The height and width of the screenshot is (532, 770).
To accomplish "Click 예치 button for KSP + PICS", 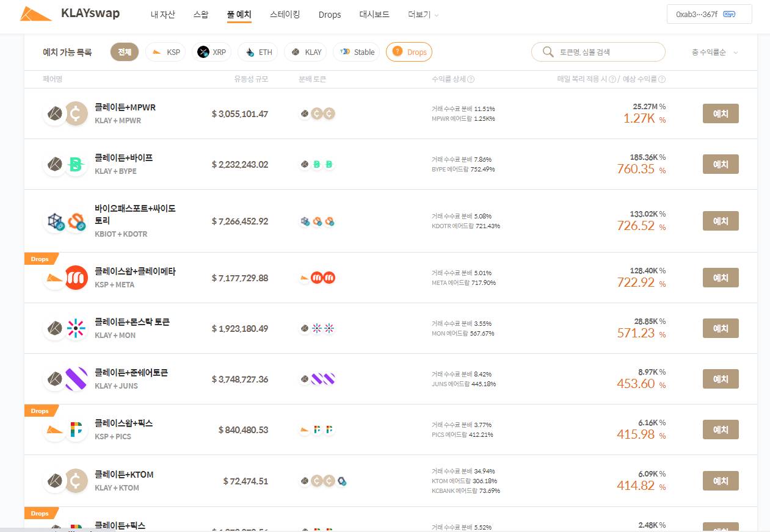I will coord(721,430).
